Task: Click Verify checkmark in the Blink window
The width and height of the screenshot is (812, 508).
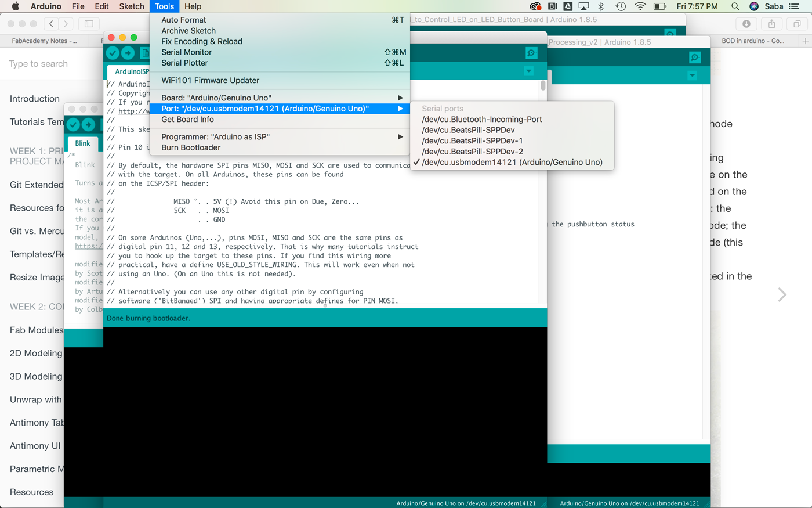Action: pyautogui.click(x=73, y=124)
